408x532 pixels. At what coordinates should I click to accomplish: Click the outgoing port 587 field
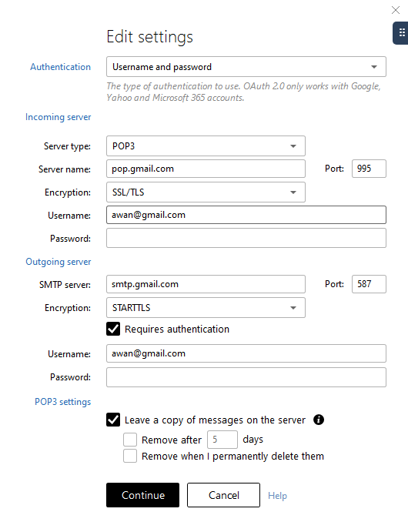pyautogui.click(x=369, y=284)
